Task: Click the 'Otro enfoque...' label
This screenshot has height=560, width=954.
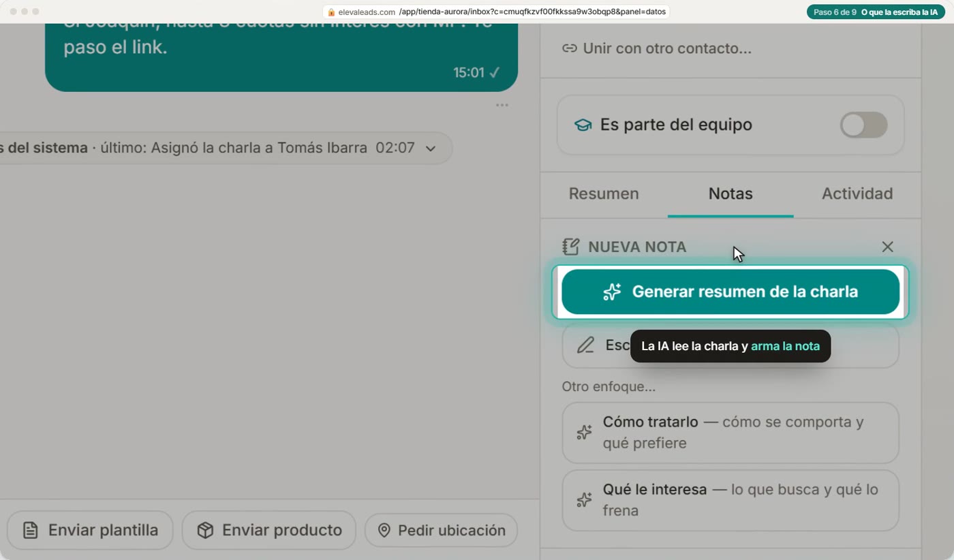Action: click(609, 387)
